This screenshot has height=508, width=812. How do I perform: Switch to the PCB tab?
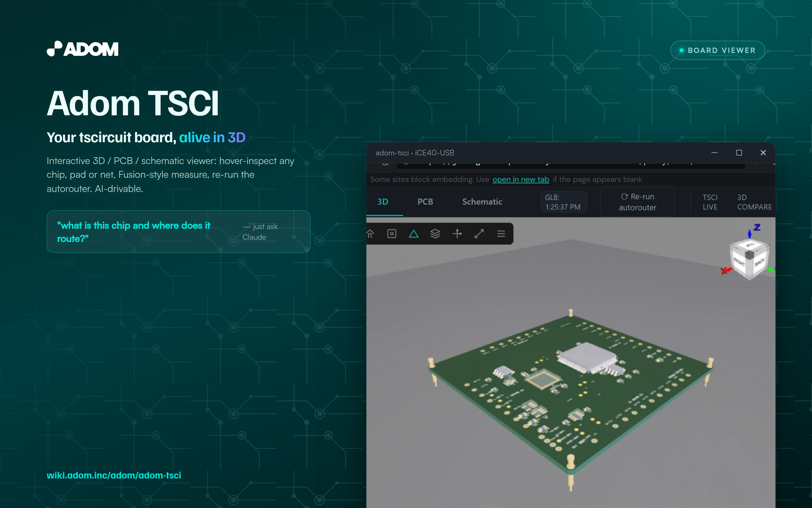[425, 202]
